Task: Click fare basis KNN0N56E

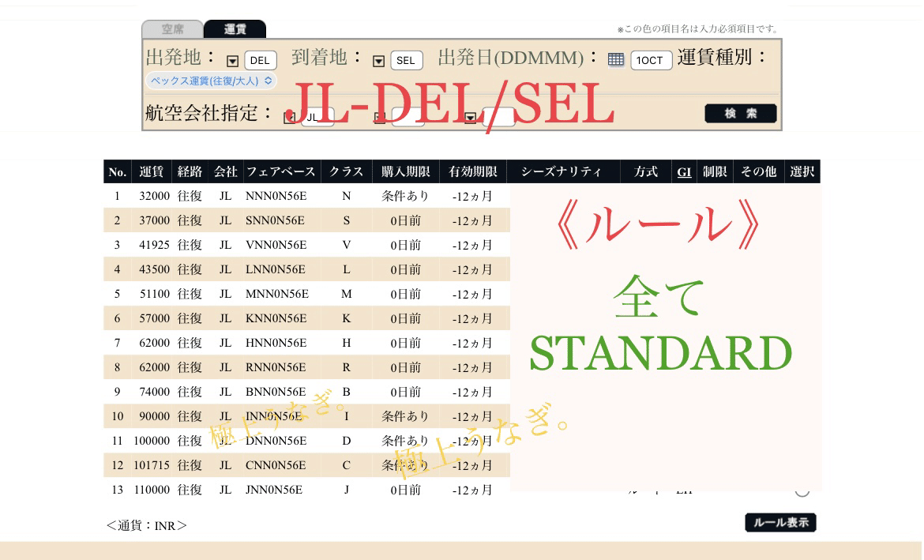Action: 276,318
